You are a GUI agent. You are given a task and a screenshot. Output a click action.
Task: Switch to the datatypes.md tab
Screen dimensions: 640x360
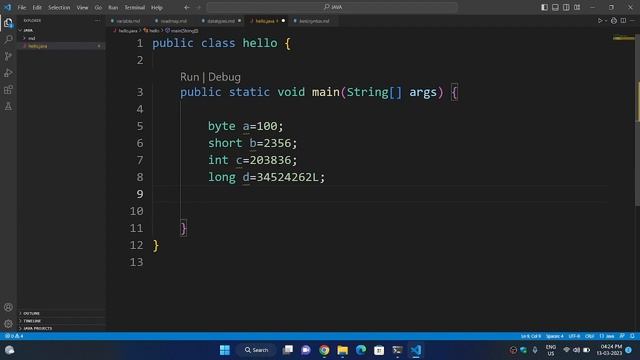pyautogui.click(x=221, y=21)
